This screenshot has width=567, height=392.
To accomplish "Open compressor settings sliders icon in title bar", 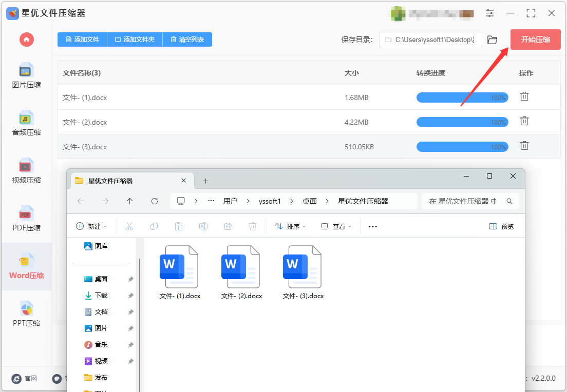I will 489,13.
